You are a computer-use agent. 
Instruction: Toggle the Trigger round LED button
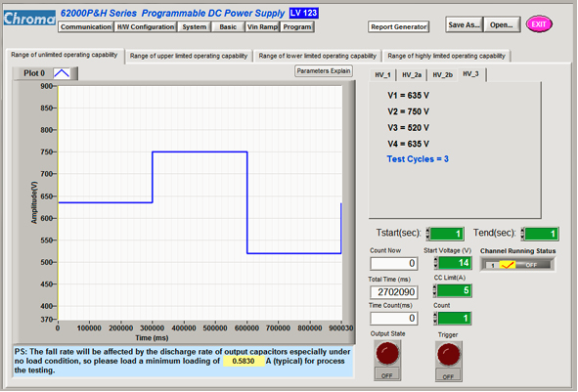[448, 354]
